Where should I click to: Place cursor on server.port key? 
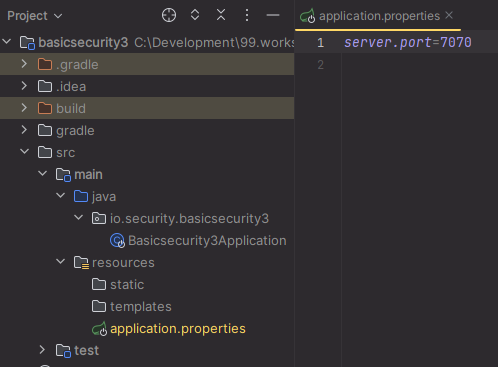(x=388, y=43)
